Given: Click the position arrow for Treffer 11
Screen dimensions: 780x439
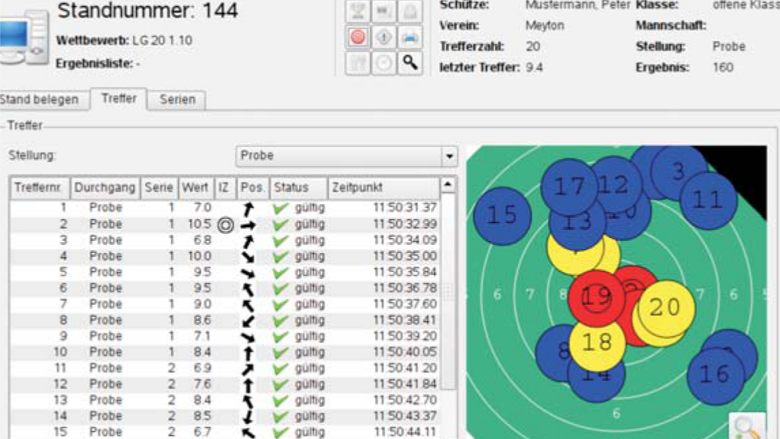Looking at the screenshot, I should coord(248,368).
